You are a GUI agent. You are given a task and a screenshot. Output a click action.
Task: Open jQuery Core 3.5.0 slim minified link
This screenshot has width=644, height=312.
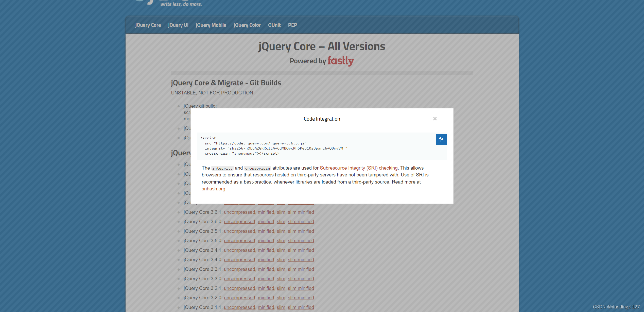(301, 241)
